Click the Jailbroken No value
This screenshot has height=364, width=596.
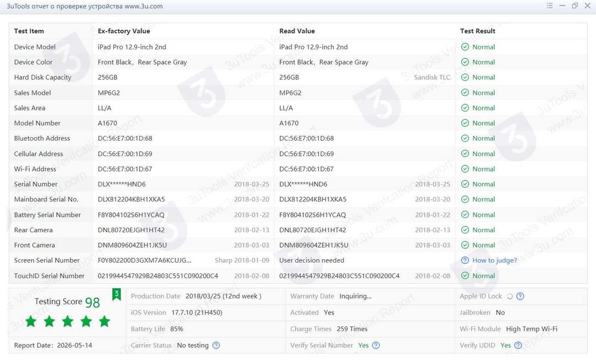click(x=500, y=312)
